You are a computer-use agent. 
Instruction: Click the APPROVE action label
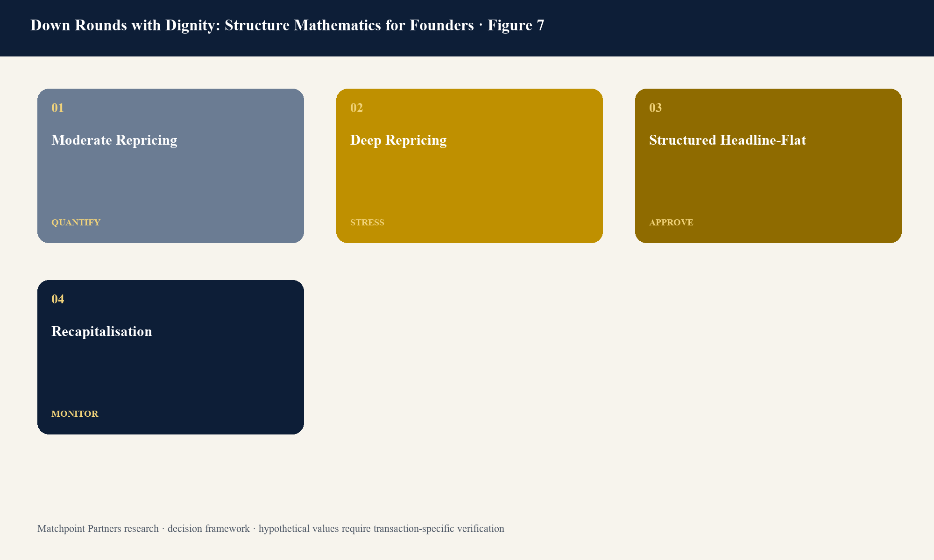click(672, 223)
